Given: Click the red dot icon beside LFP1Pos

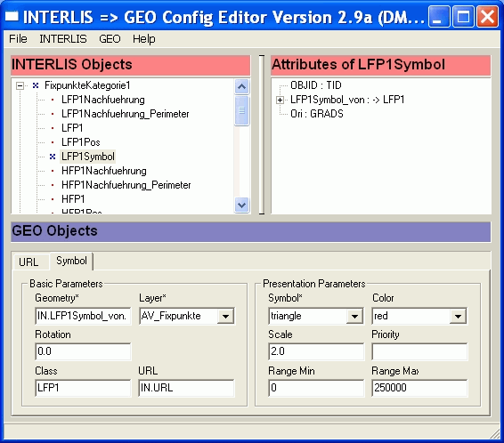Looking at the screenshot, I should (x=53, y=142).
